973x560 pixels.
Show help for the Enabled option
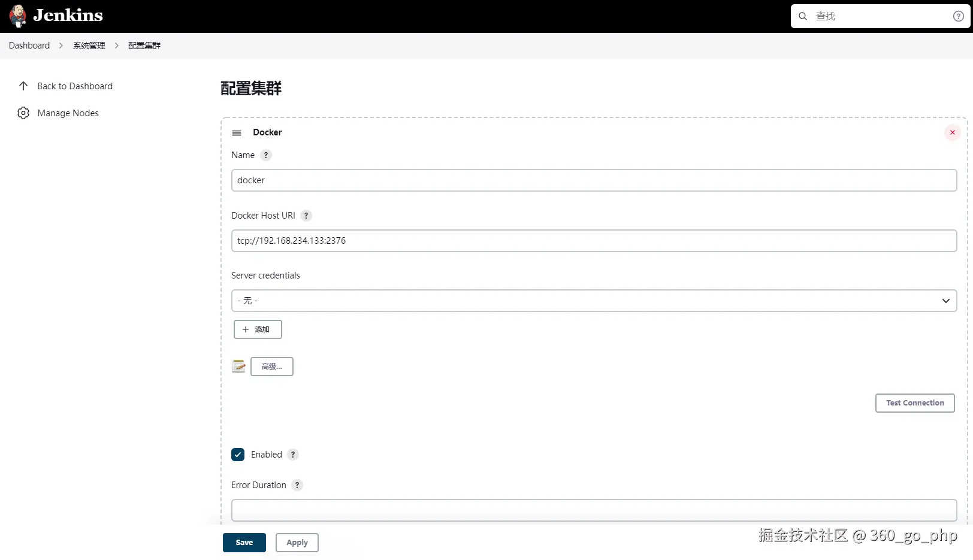point(293,455)
